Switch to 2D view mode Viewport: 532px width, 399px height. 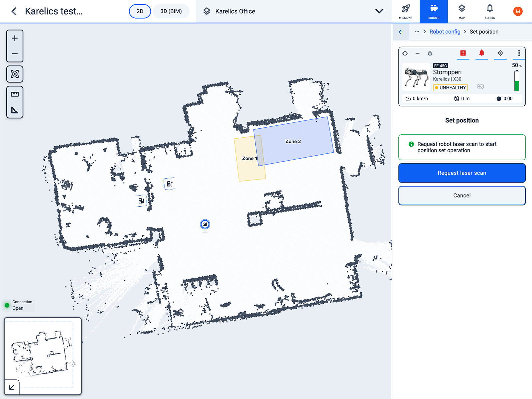pos(140,11)
